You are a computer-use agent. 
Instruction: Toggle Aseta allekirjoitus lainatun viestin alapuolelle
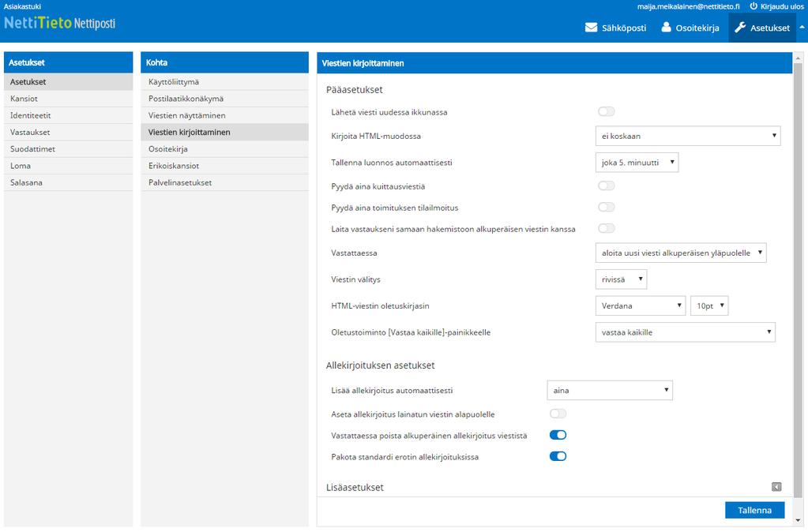(558, 414)
